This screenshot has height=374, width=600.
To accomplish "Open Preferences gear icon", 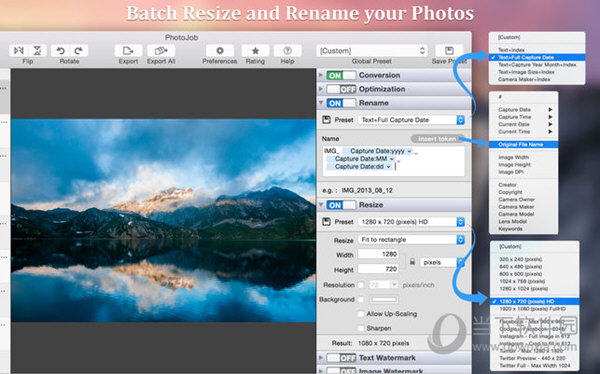I will 220,51.
